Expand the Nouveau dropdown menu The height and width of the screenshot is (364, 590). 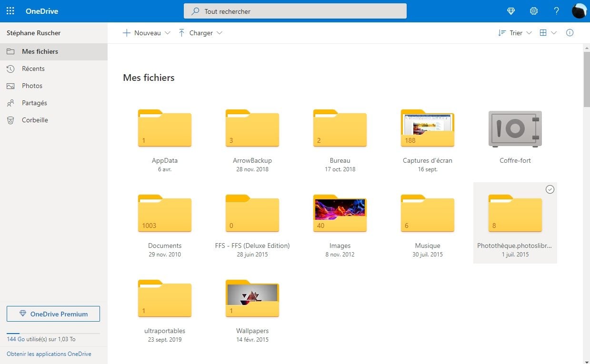(x=147, y=33)
